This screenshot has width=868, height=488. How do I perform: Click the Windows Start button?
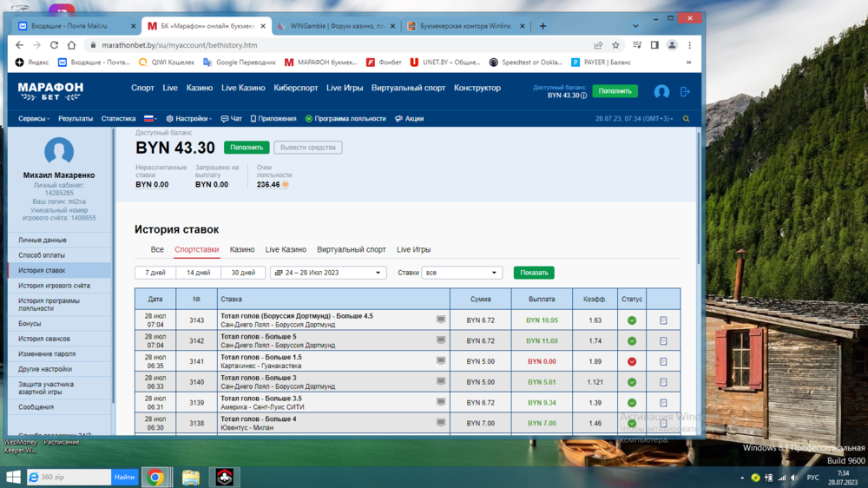click(x=13, y=477)
